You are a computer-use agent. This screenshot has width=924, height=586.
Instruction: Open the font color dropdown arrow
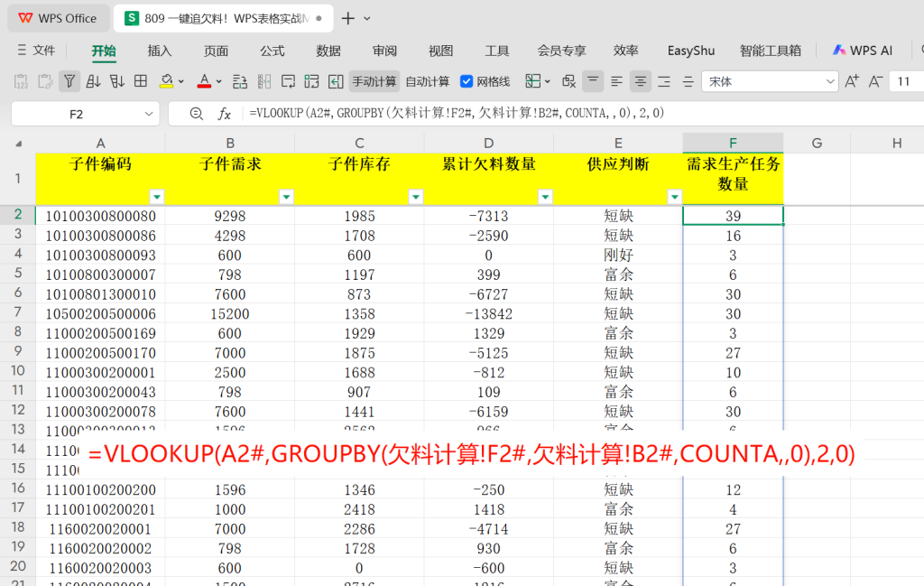click(x=218, y=82)
